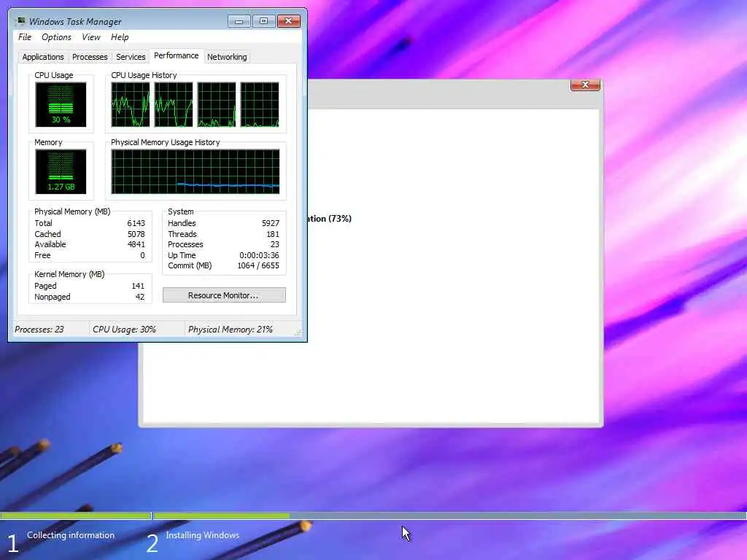Click the status bar Physical Memory: 21% entry

click(231, 330)
